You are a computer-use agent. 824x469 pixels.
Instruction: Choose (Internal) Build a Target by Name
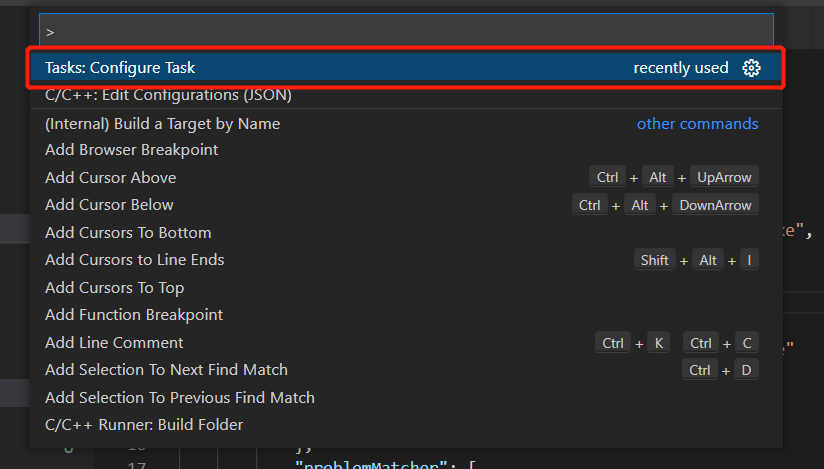(x=162, y=124)
